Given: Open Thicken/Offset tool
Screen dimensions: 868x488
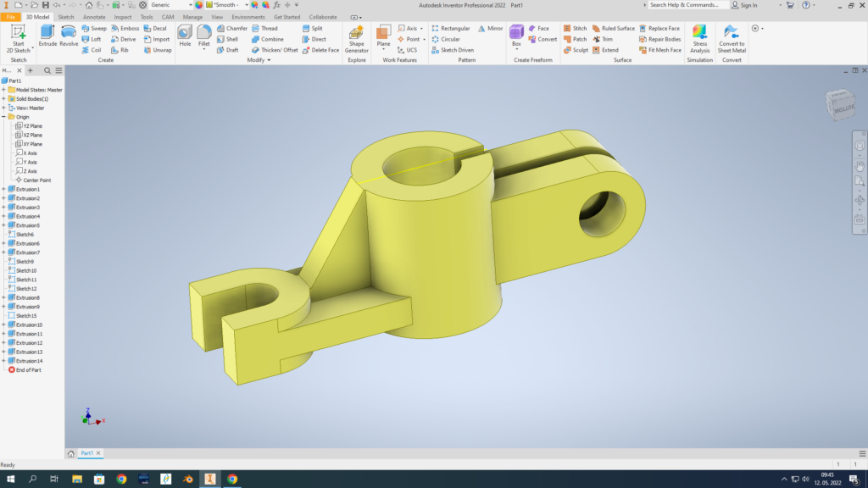Looking at the screenshot, I should coord(275,50).
